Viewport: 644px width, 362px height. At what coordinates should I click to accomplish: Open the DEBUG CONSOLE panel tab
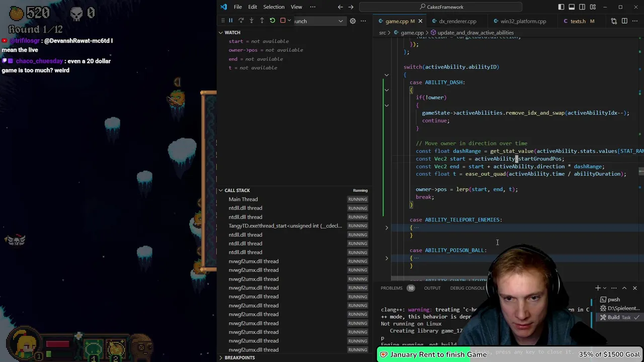467,288
